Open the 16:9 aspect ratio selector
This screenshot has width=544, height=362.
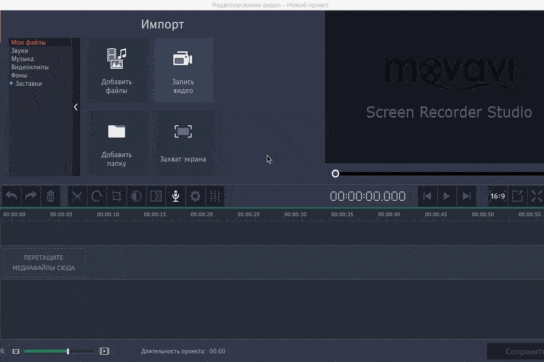point(498,196)
